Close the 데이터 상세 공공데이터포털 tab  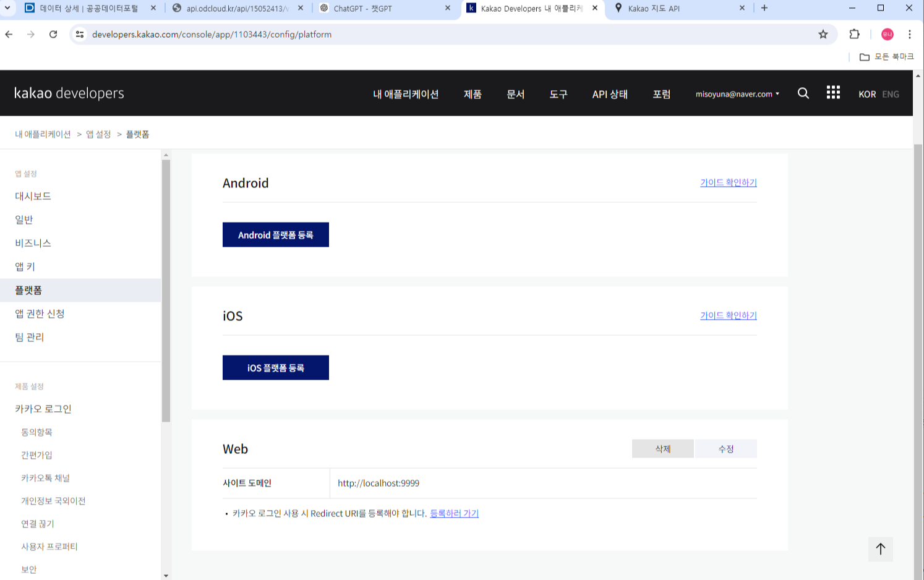tap(153, 8)
